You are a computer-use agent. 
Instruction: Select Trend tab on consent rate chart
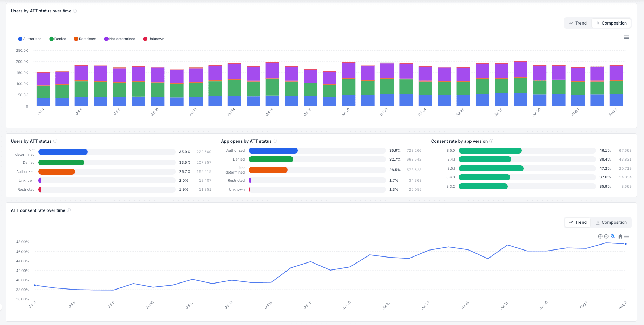[x=578, y=222]
